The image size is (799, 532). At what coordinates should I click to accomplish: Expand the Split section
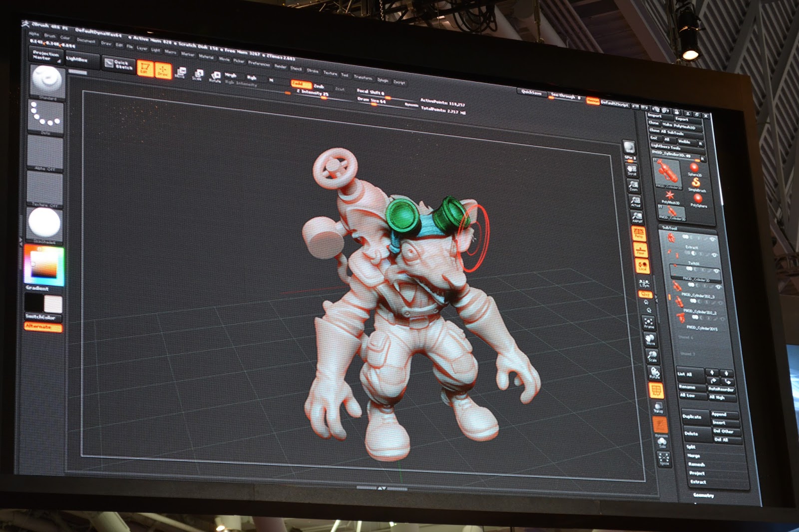pyautogui.click(x=691, y=447)
